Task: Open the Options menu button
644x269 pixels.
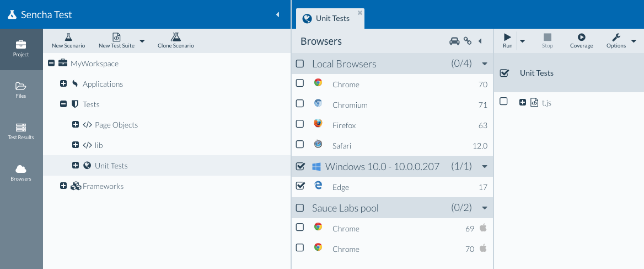Action: click(616, 40)
